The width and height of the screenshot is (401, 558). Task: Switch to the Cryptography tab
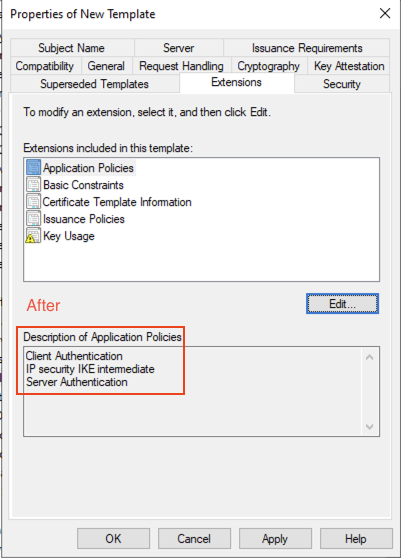click(269, 66)
